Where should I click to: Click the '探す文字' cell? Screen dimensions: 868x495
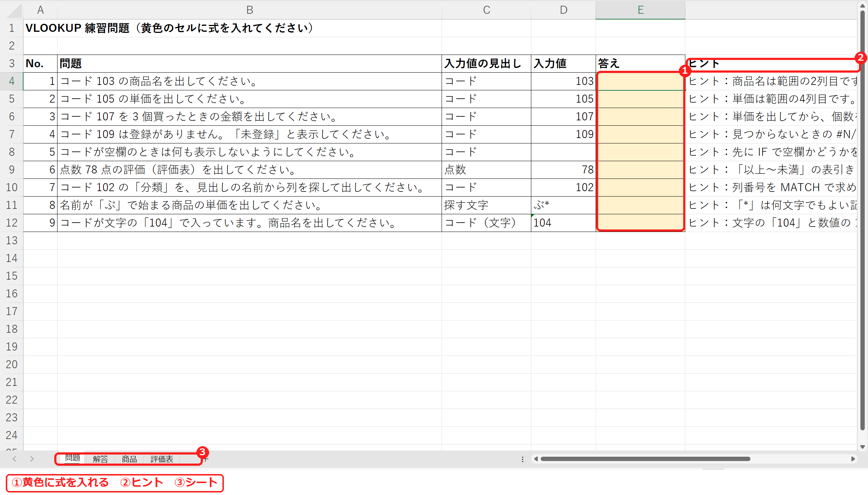(486, 205)
